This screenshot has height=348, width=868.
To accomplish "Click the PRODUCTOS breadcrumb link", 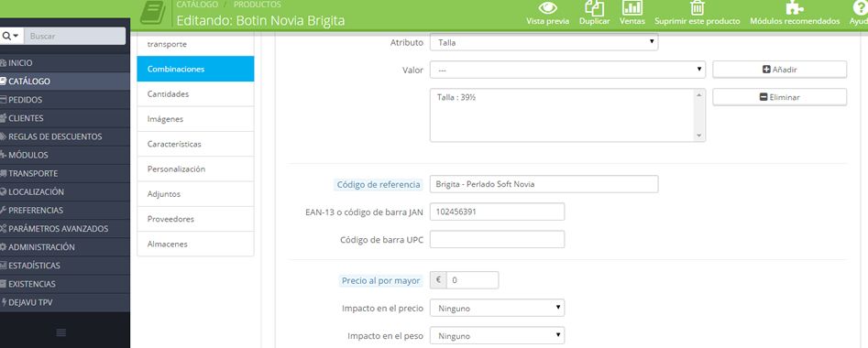I will [x=257, y=5].
